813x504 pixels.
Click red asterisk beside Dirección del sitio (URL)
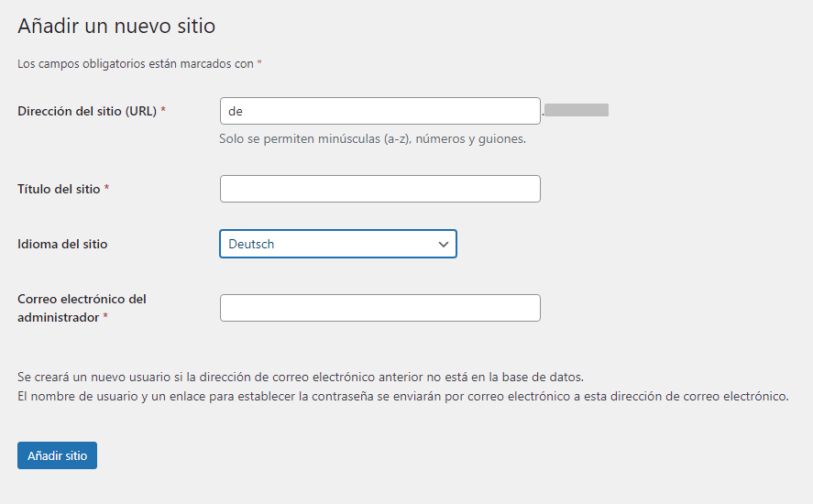point(163,111)
